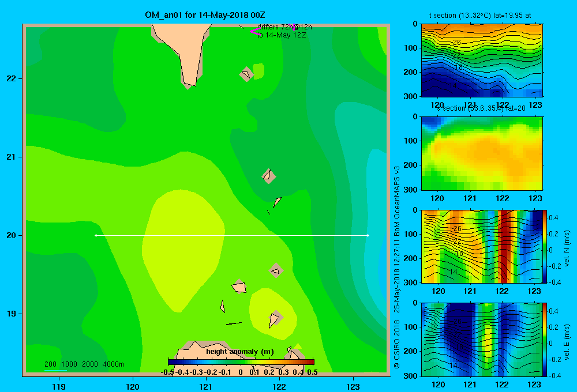
Task: Click the 'vel. N (m/s)' axis label
Action: point(567,248)
